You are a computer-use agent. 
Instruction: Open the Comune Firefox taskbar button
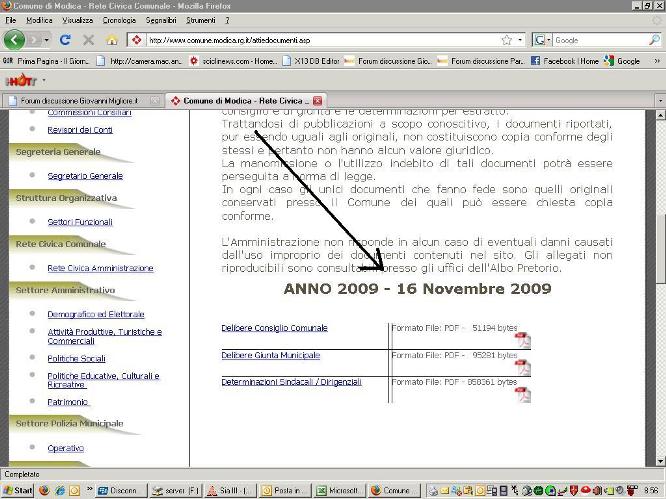pyautogui.click(x=394, y=491)
